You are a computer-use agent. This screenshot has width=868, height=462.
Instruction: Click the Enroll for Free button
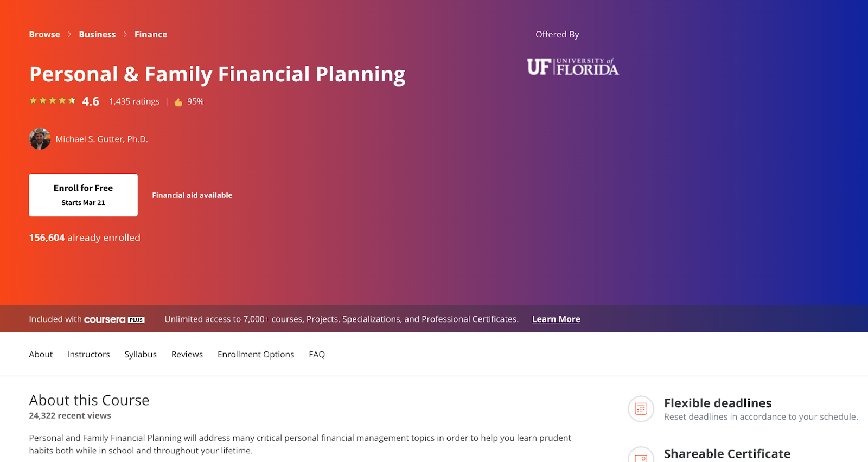point(83,195)
